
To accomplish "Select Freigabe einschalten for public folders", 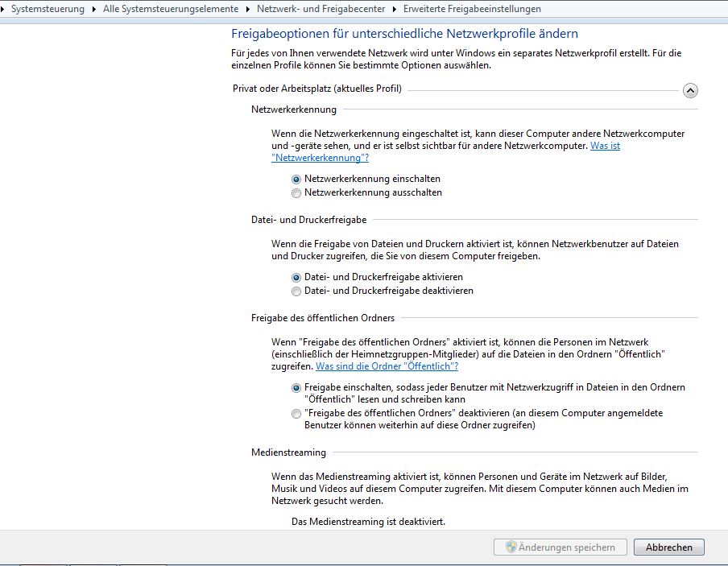I will (296, 388).
